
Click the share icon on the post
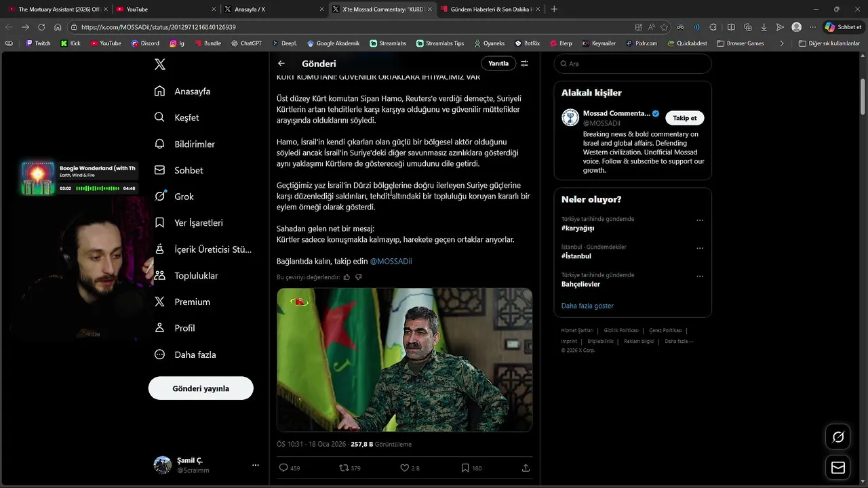pos(526,468)
